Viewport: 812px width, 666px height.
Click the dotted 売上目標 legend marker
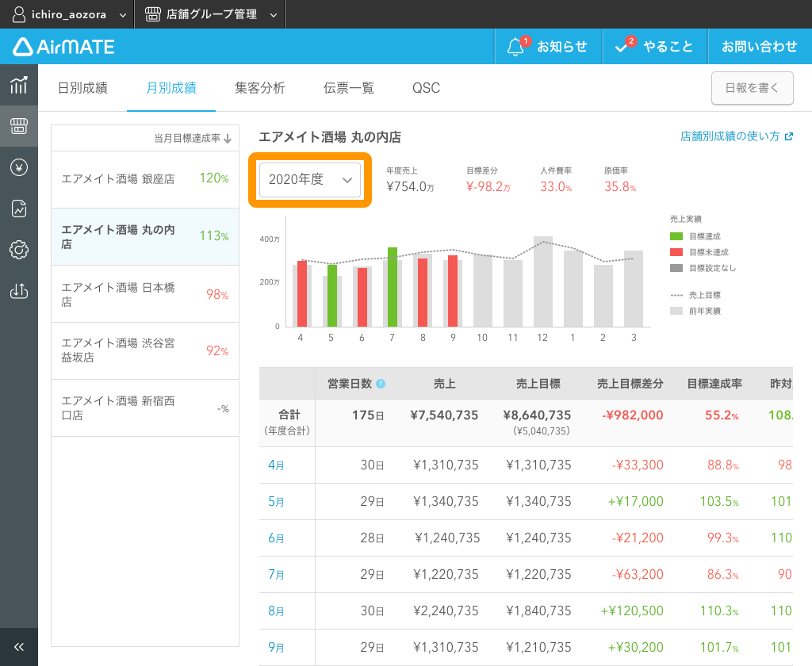676,295
